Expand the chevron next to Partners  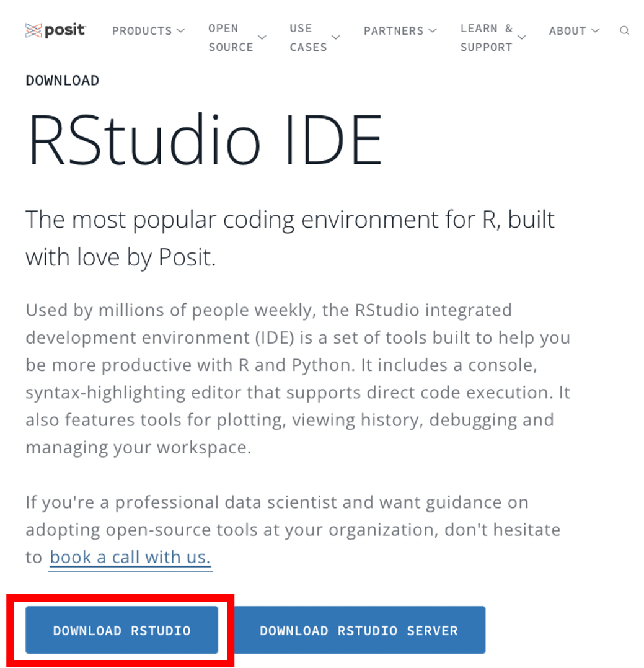(433, 30)
